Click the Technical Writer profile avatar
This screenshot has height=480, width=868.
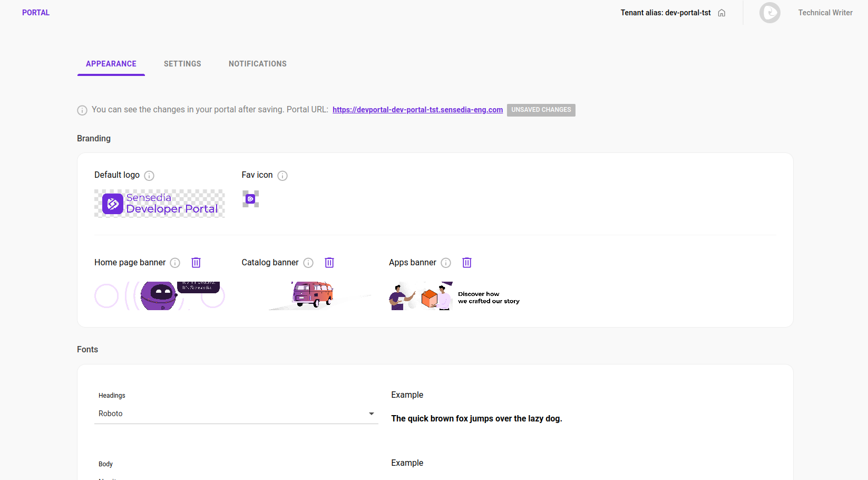pos(769,12)
